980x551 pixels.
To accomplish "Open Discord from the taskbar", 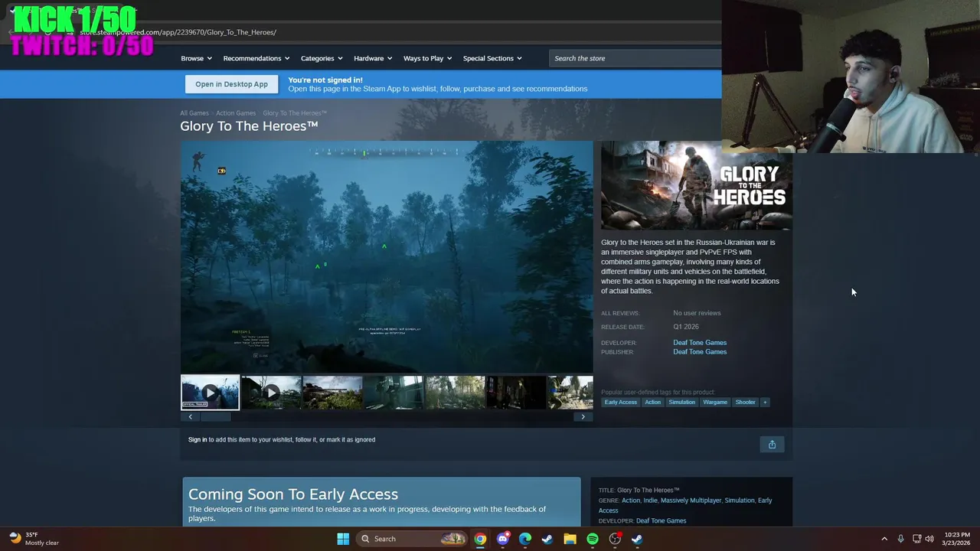I will 502,539.
